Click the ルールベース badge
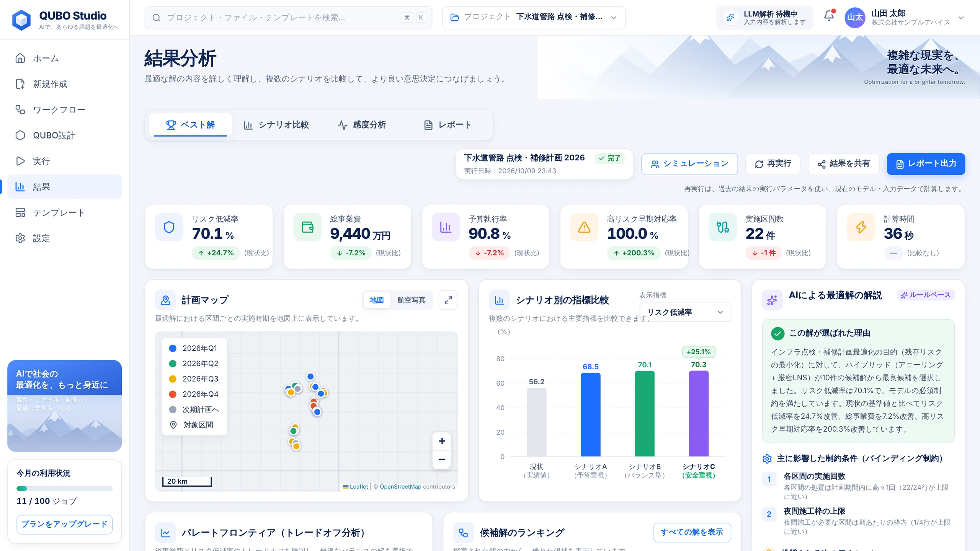Screen dimensions: 980x551 click(x=926, y=295)
